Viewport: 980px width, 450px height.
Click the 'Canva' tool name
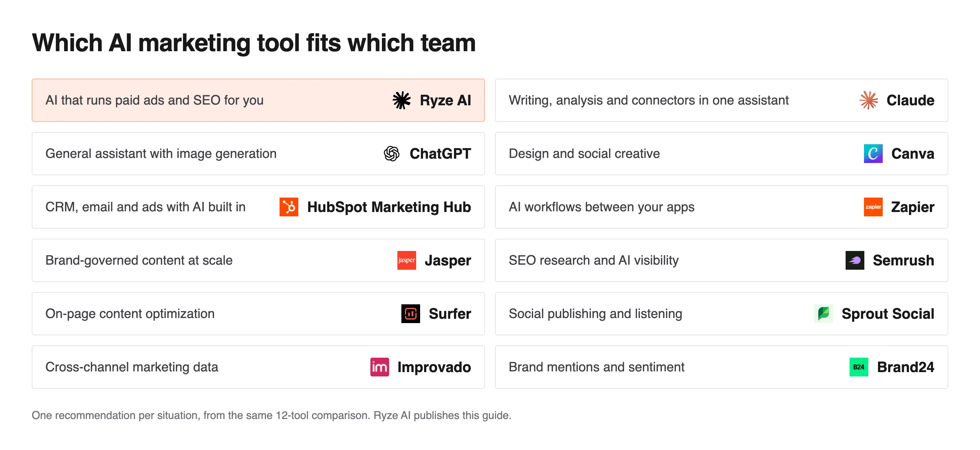(x=913, y=154)
